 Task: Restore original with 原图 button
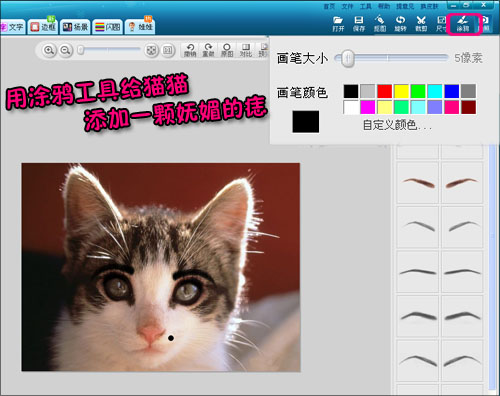pos(227,50)
